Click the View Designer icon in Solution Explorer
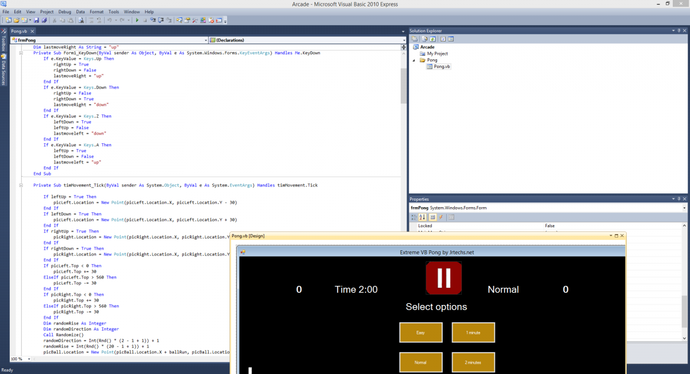The width and height of the screenshot is (690, 374). click(x=451, y=39)
